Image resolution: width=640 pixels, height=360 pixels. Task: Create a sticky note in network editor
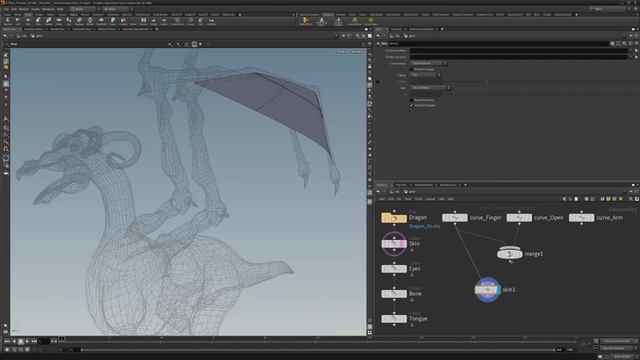[x=608, y=199]
